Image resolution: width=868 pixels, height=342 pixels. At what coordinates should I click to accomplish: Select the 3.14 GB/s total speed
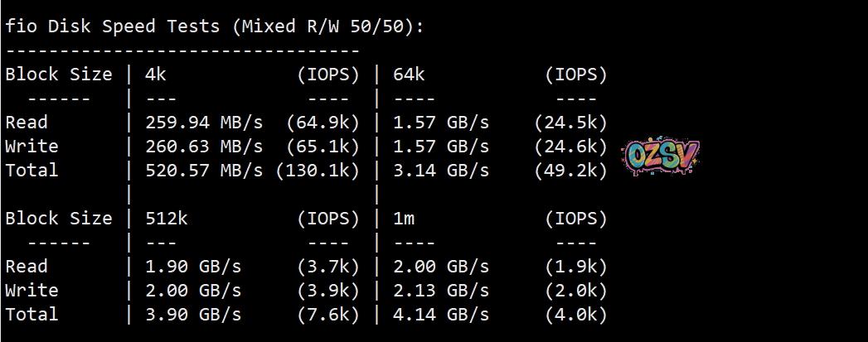[441, 171]
